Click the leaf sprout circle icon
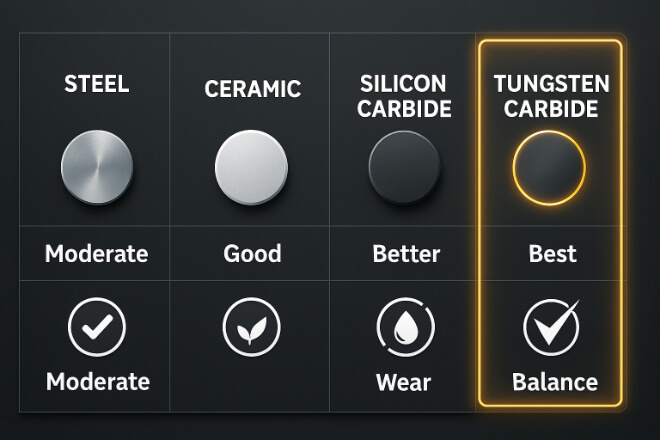Screen dimensions: 660x440 coord(251,327)
